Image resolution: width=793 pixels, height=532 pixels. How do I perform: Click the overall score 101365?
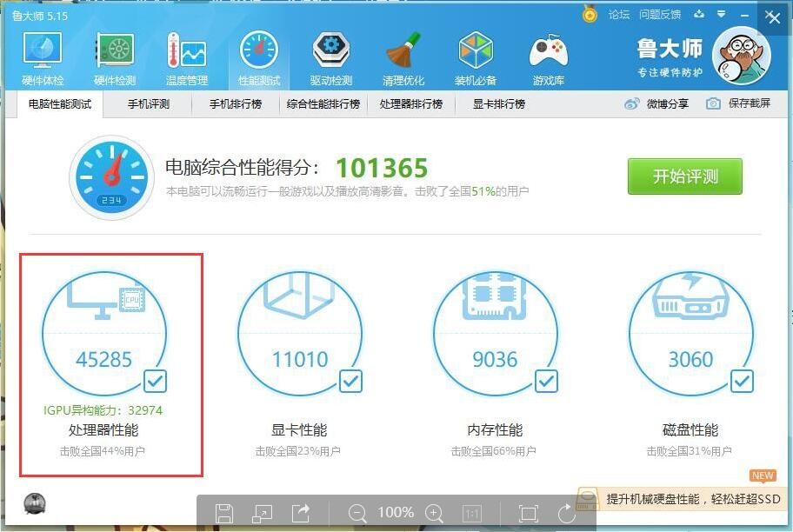[382, 168]
